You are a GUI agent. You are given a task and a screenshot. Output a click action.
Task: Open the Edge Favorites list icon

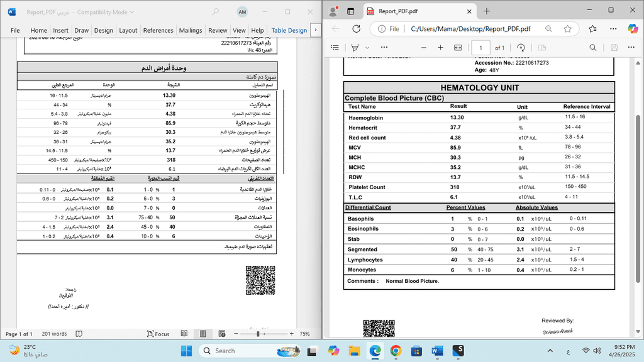pos(592,29)
